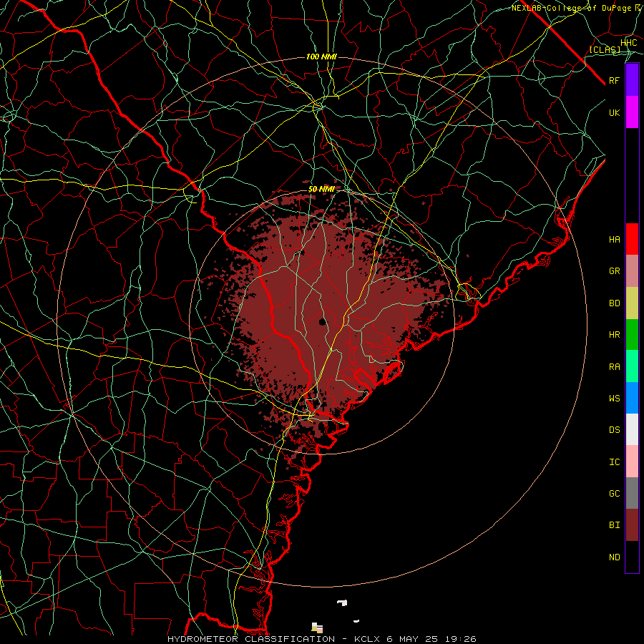Pick the dark green HR legend color
644x644 pixels.
tap(632, 335)
